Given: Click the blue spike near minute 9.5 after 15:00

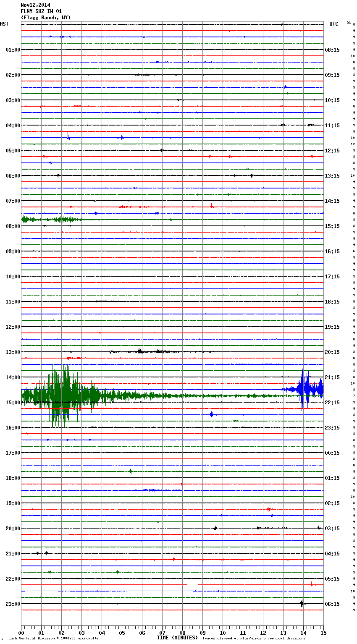Looking at the screenshot, I should click(212, 414).
